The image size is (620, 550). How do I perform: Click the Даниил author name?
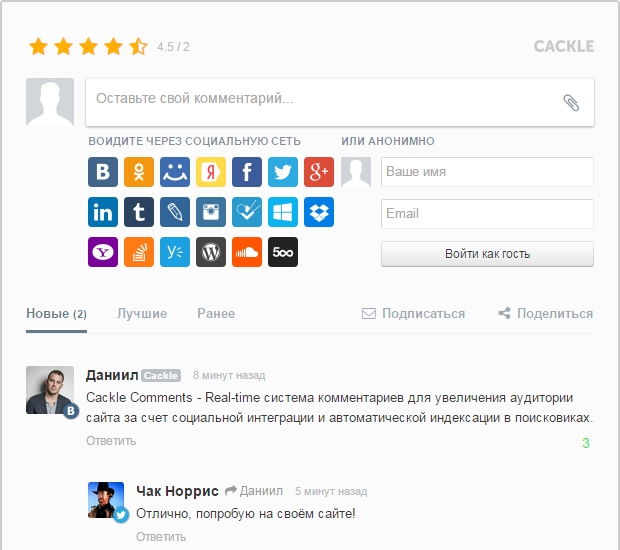112,375
